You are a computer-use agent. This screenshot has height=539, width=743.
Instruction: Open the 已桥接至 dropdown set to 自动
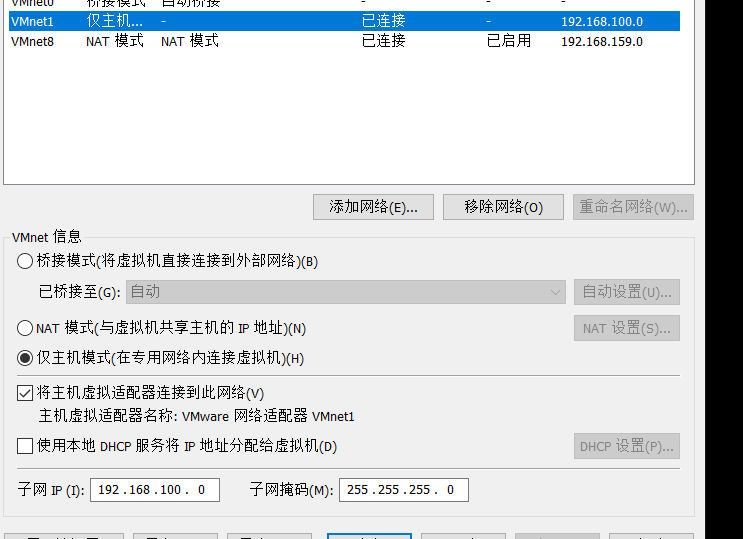tap(346, 292)
